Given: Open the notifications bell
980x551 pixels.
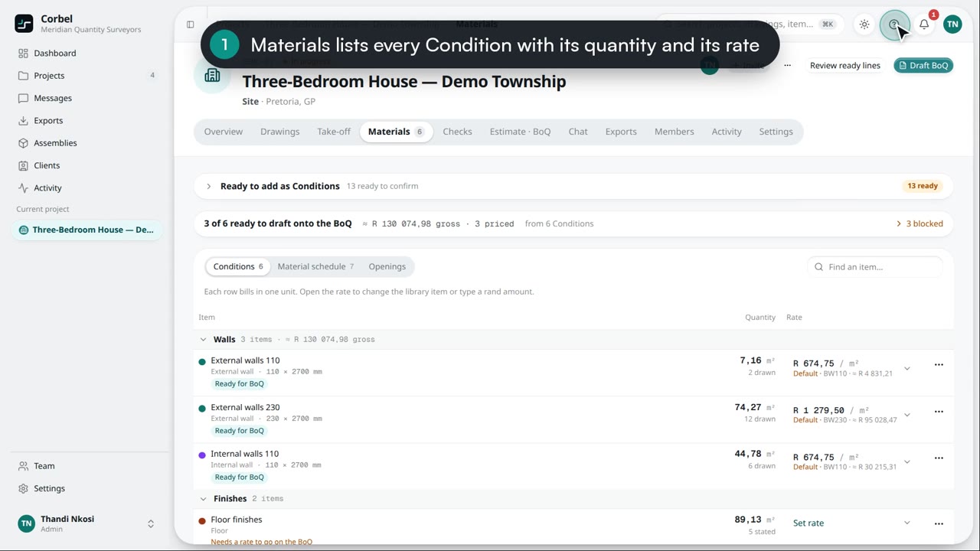Looking at the screenshot, I should tap(924, 24).
